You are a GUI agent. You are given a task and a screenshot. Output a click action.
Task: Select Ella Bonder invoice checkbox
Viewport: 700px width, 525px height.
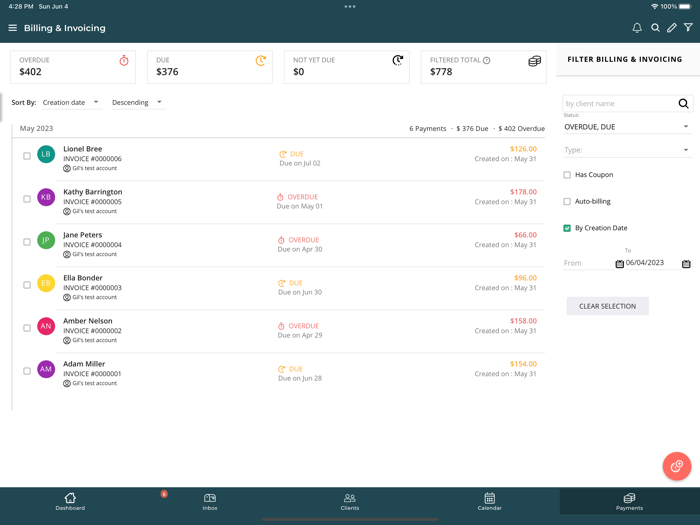(27, 285)
